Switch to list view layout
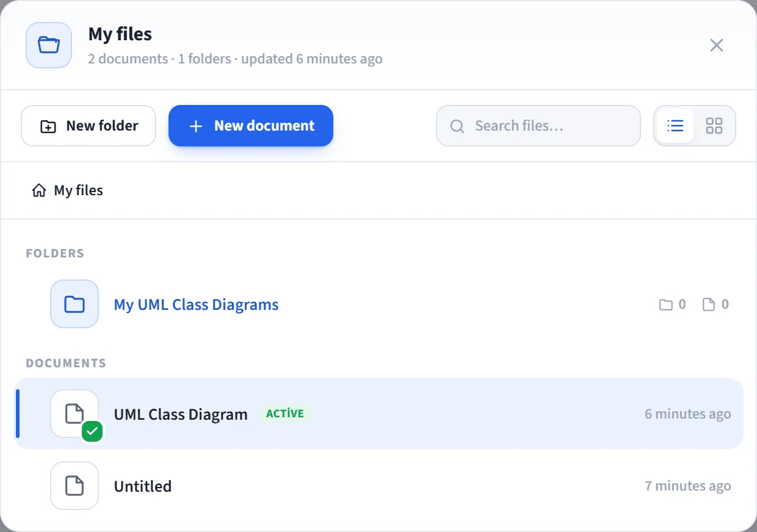The width and height of the screenshot is (757, 532). (675, 126)
